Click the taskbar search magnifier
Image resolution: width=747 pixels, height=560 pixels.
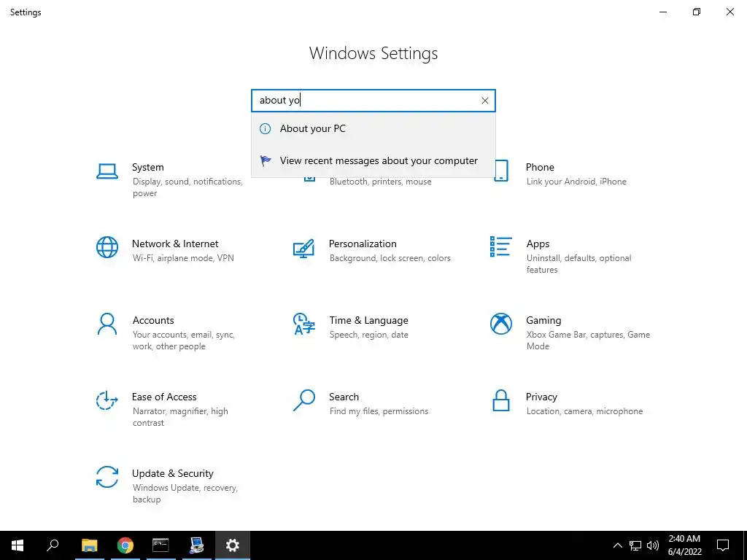53,545
